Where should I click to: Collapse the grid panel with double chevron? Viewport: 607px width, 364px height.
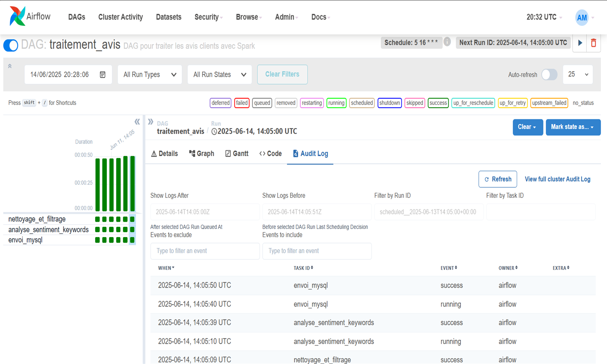(x=137, y=122)
